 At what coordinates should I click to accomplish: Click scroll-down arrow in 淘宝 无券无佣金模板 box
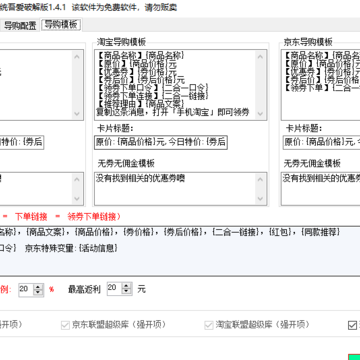(261, 199)
